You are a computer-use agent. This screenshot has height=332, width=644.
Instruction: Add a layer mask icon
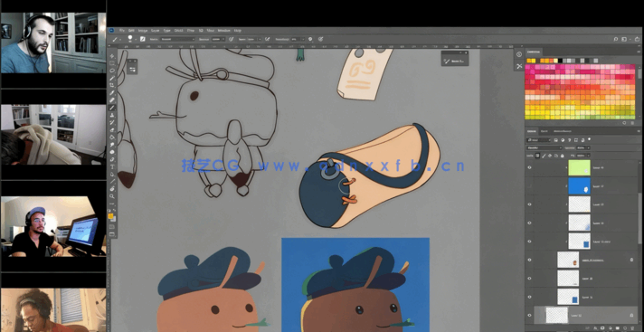point(602,327)
